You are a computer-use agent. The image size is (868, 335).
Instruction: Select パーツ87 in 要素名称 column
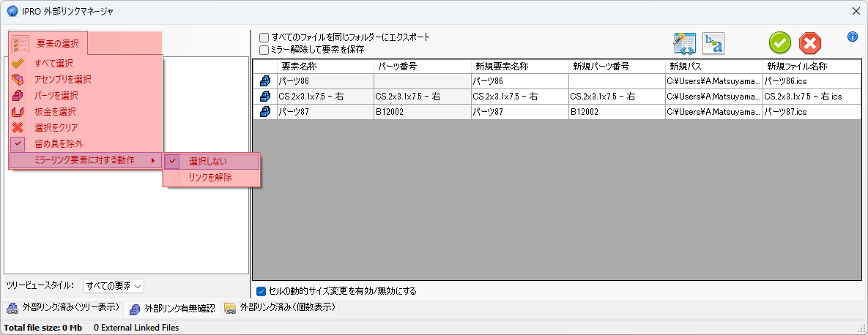[x=325, y=112]
